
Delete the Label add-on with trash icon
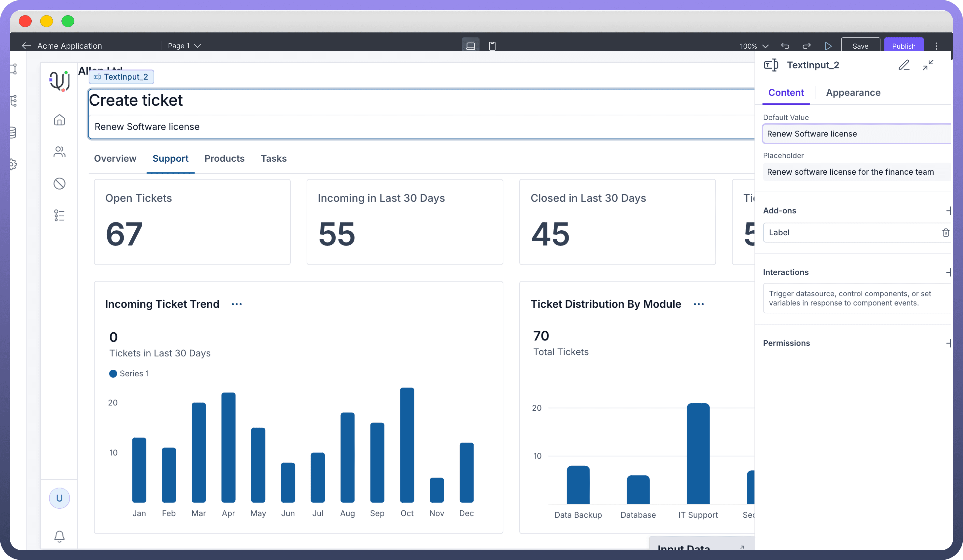coord(945,233)
